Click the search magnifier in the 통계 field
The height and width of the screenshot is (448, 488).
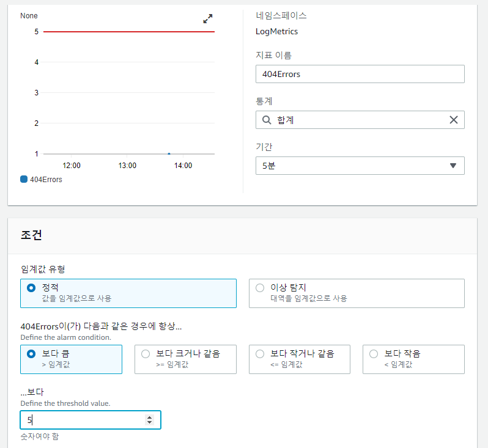(x=267, y=120)
